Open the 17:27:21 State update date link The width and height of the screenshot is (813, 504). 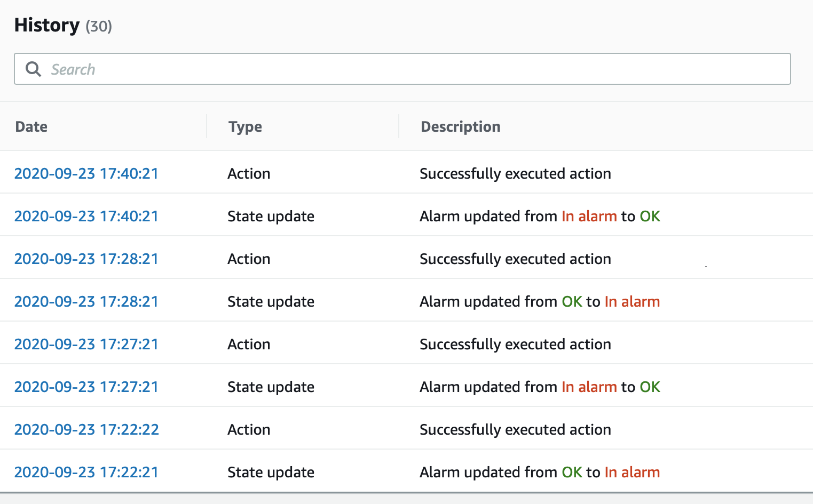[86, 387]
